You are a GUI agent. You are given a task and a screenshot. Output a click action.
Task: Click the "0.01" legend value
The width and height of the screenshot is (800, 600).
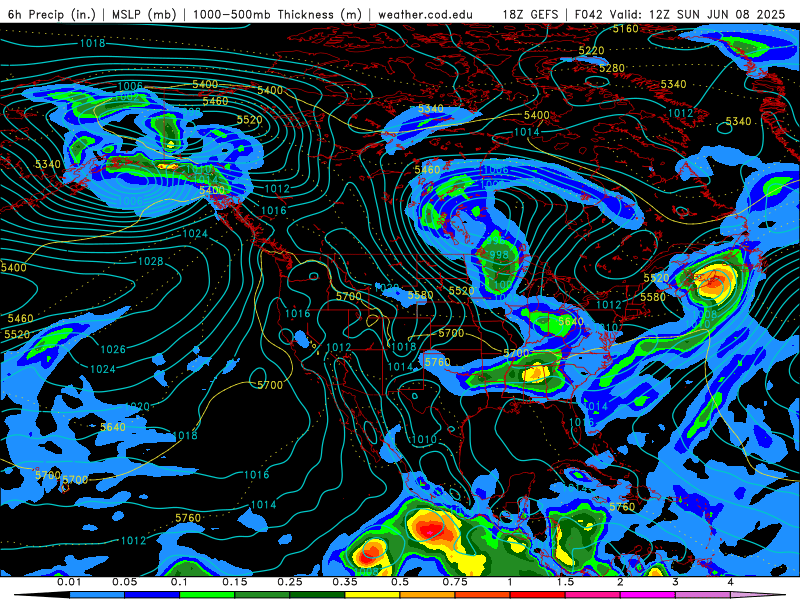[x=70, y=582]
